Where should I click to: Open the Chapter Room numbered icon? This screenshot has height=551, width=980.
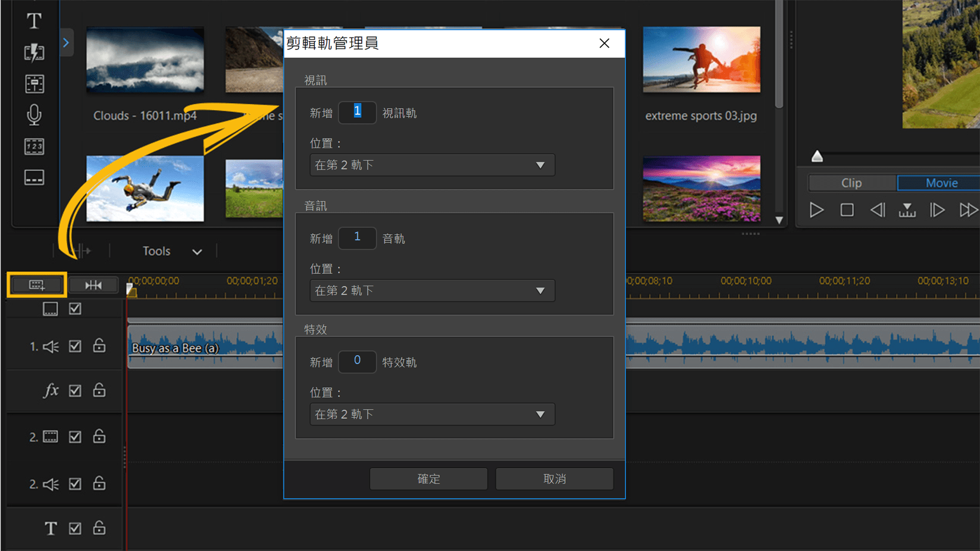[x=34, y=146]
